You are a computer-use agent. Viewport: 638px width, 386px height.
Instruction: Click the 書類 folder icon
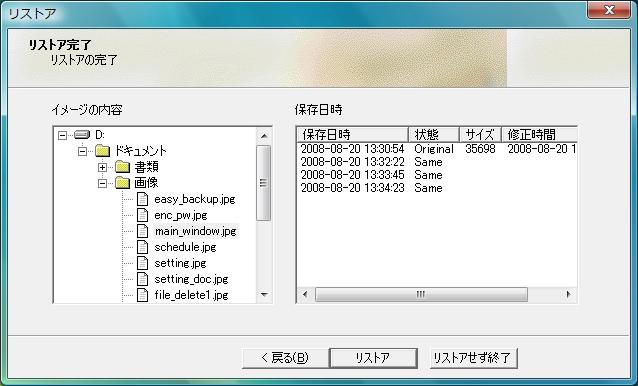click(122, 167)
